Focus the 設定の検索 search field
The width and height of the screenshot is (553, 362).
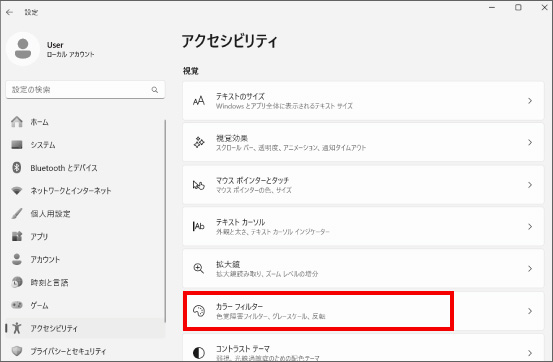click(x=85, y=90)
